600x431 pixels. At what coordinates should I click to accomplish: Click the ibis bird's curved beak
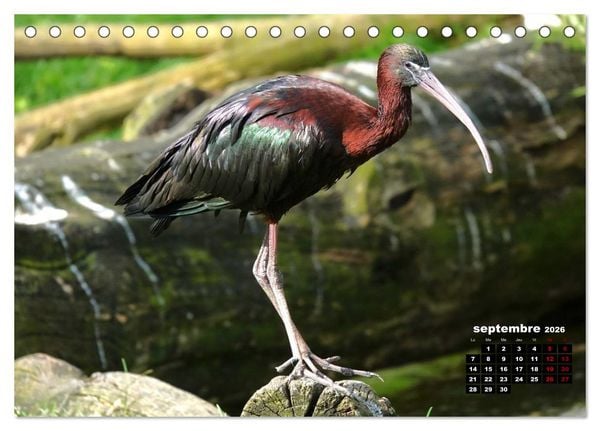point(459,111)
